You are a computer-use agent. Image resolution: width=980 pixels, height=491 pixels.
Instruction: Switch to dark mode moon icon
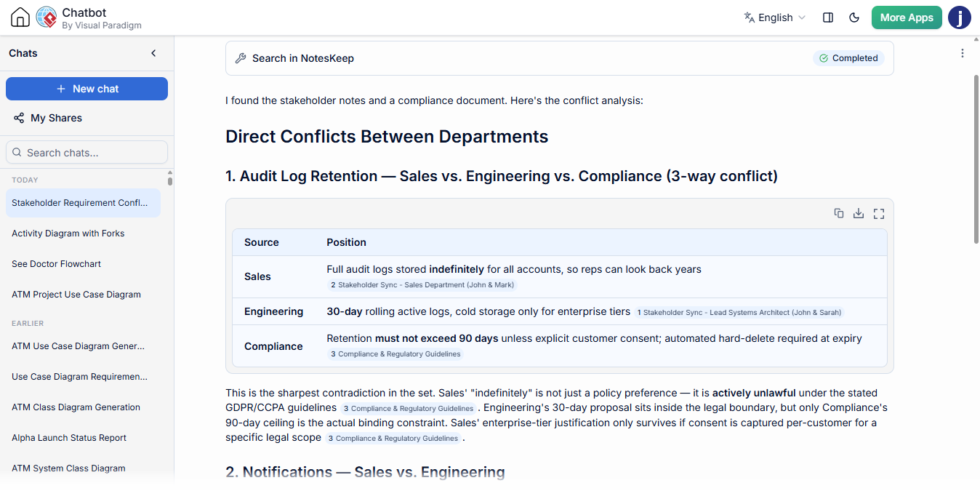pos(854,17)
